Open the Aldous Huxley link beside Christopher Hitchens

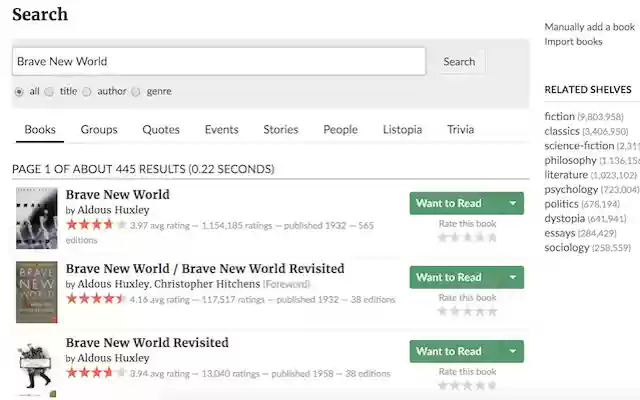[113, 284]
